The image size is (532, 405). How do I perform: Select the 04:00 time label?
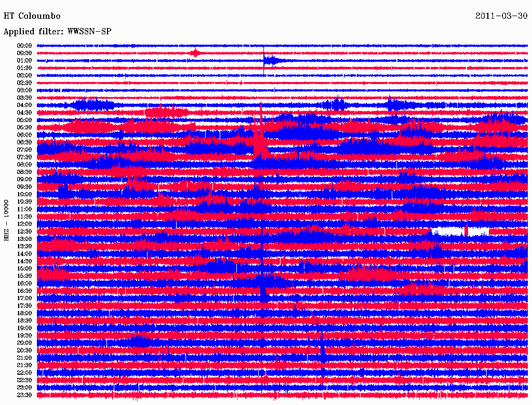coord(24,105)
